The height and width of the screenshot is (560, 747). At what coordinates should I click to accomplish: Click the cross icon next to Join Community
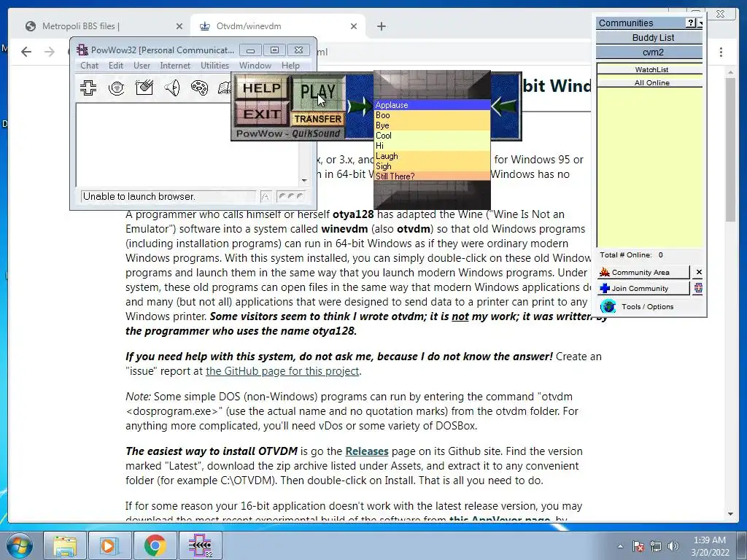click(x=698, y=287)
